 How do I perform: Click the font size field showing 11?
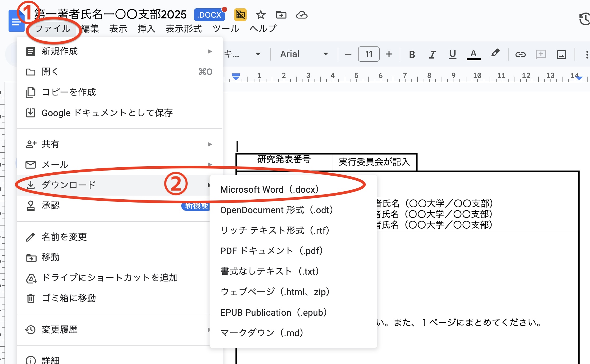[369, 54]
